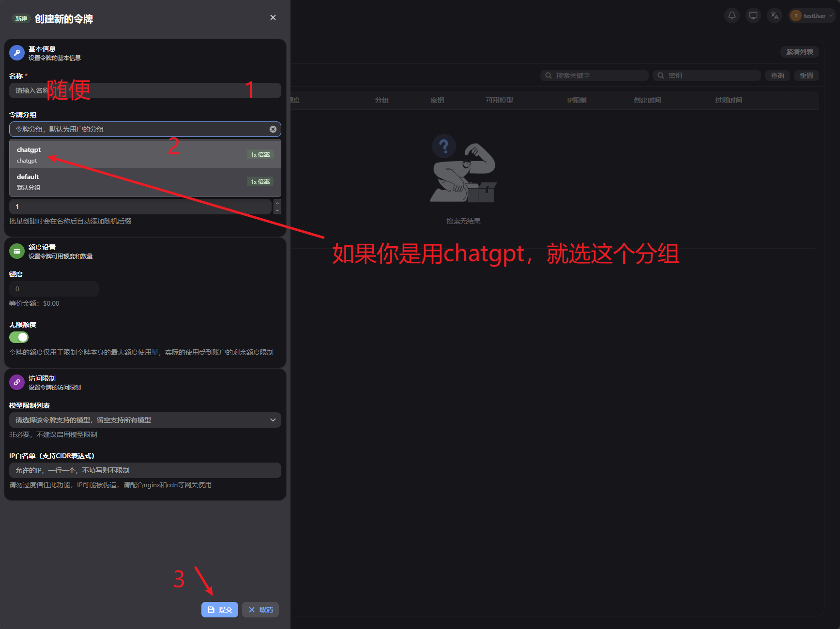Screen dimensions: 840x629
Task: Close the create token panel
Action: [x=273, y=17]
